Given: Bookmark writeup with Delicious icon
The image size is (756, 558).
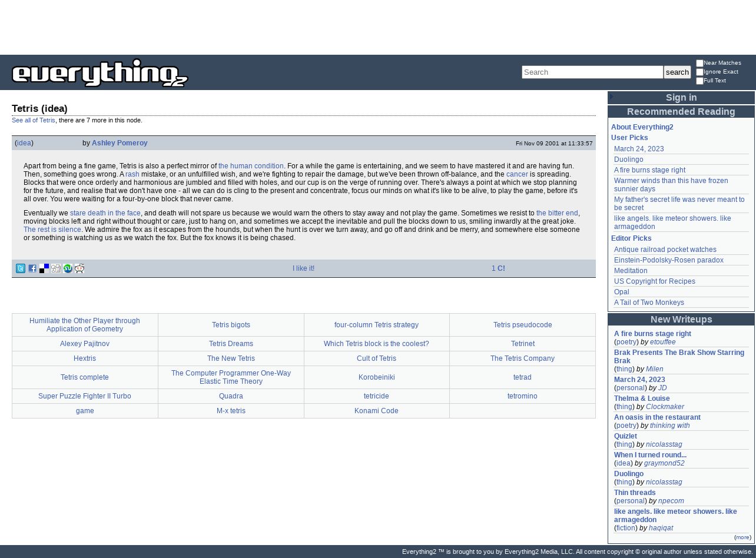Looking at the screenshot, I should click(x=44, y=268).
